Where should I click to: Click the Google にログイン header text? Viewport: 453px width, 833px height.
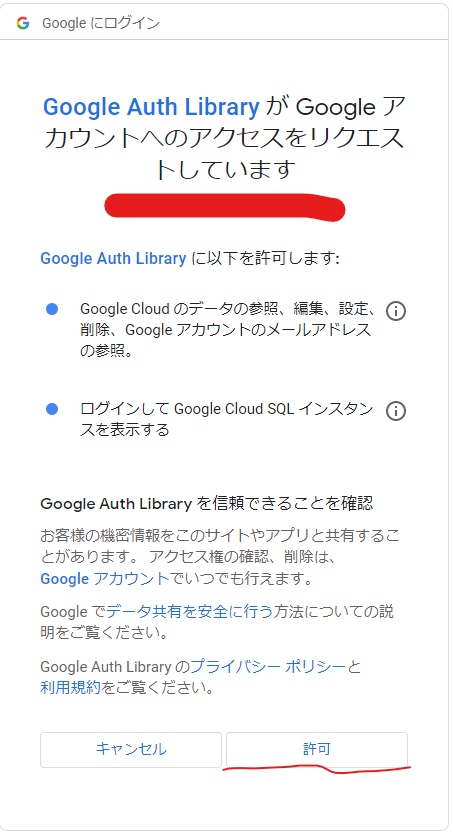(101, 23)
